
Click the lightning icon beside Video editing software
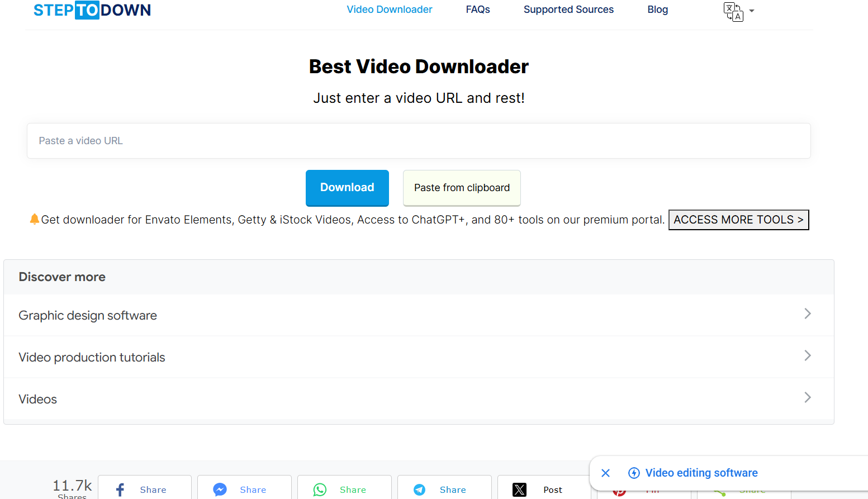634,473
